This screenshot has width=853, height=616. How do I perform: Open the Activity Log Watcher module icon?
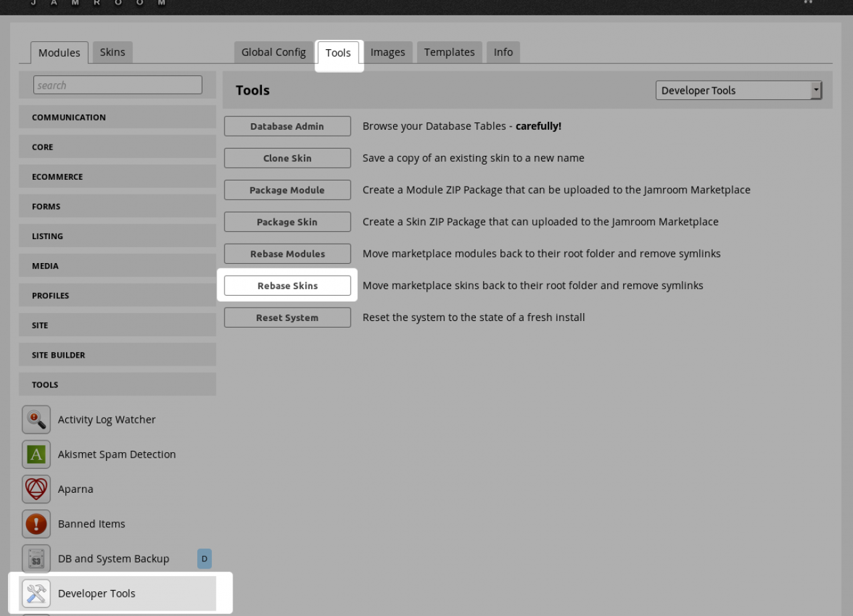(x=36, y=420)
